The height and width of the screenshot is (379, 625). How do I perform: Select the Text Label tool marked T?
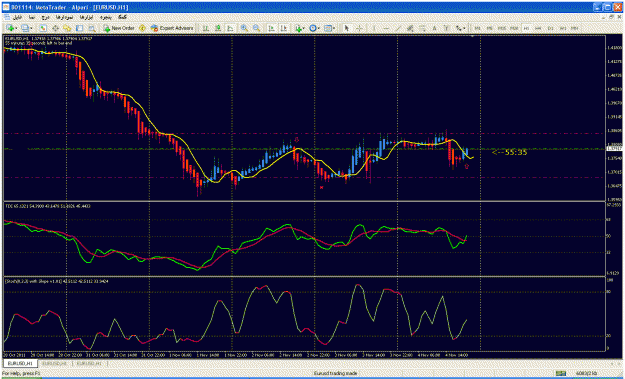pos(446,28)
